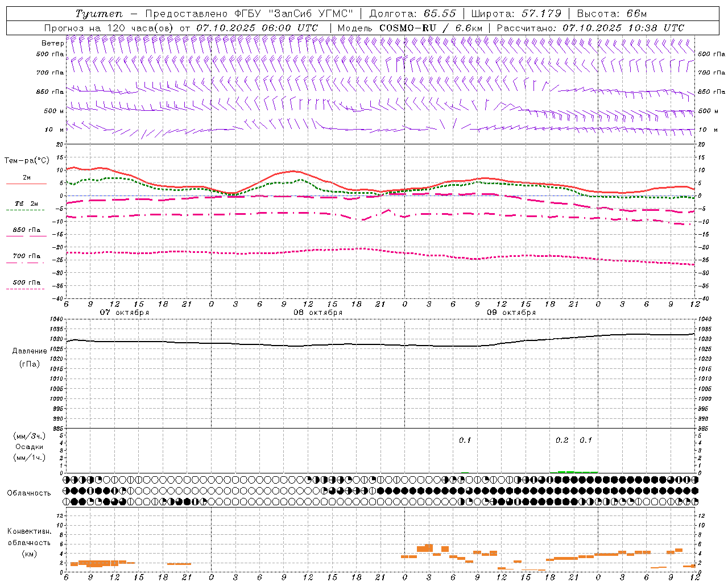Click the dashed line sample under Td 2м
728x582 pixels.
(x=25, y=210)
